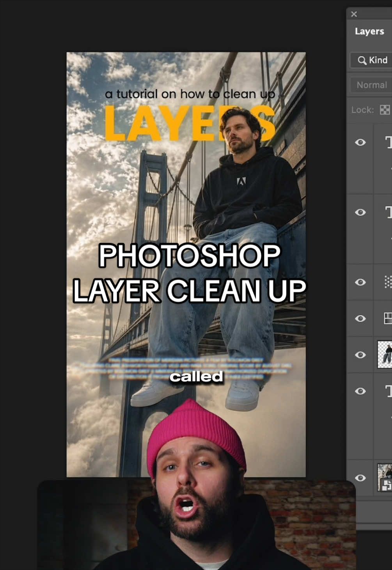Close the Layers panel with the X
Screen dimensions: 392x570
(x=354, y=14)
